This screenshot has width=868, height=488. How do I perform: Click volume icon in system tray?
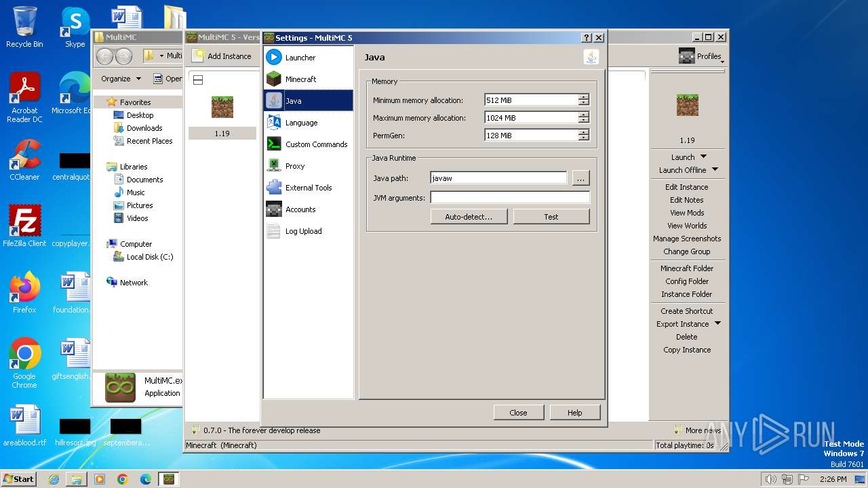(x=770, y=479)
